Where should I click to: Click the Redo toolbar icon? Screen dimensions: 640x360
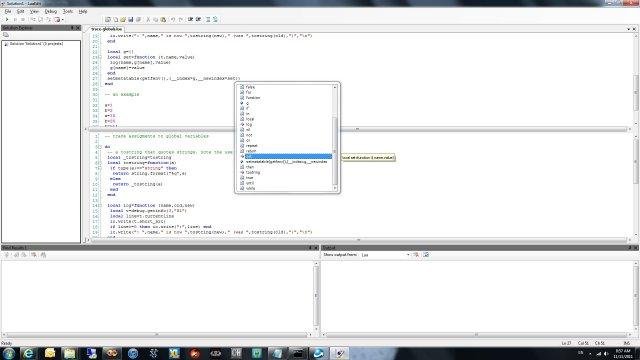pos(180,20)
